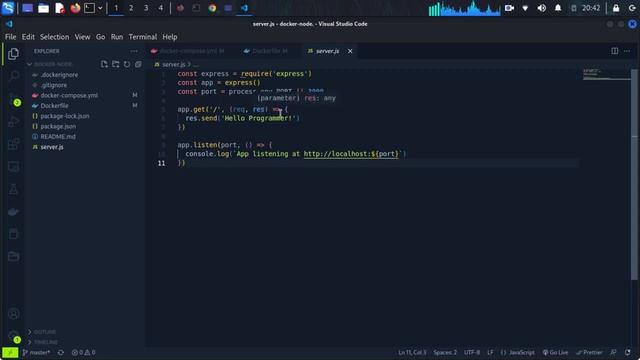Open the Explorer view in the activity bar
This screenshot has height=360, width=640.
click(13, 53)
